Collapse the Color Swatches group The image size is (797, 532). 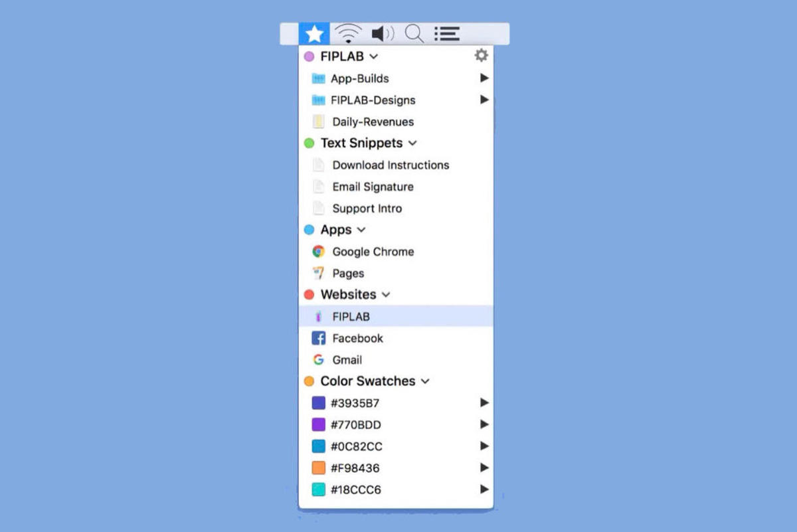(425, 382)
